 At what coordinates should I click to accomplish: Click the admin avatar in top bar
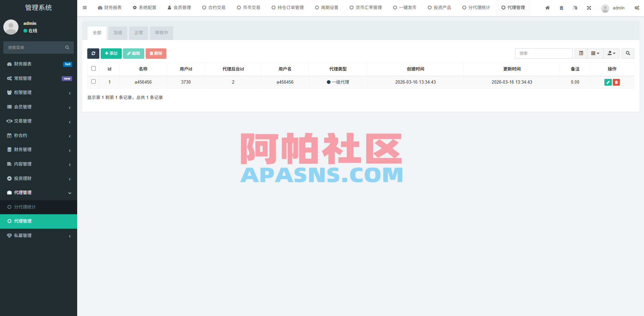point(605,8)
